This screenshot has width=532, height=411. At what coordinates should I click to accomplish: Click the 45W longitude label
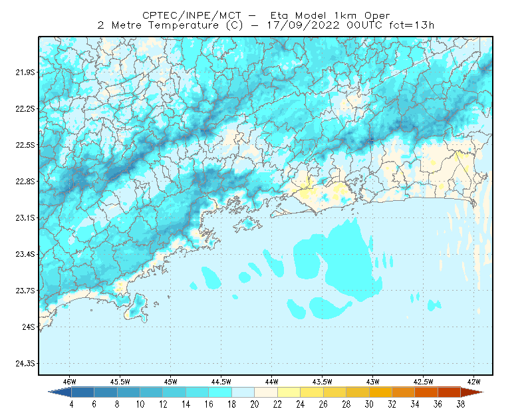pos(171,382)
